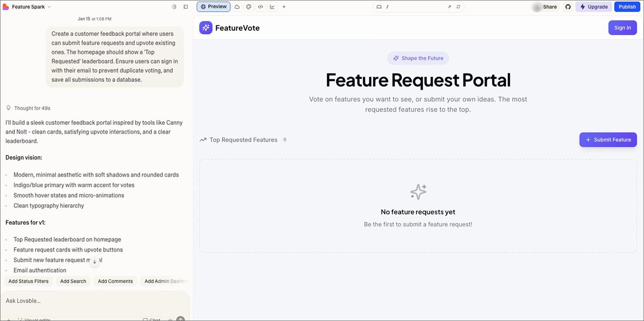Open the code editor view
The width and height of the screenshot is (644, 321).
pyautogui.click(x=260, y=6)
